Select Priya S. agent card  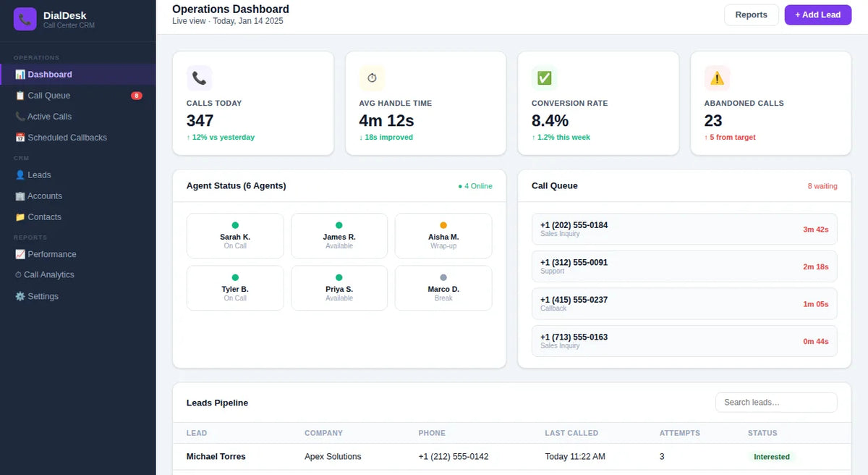[x=339, y=288]
